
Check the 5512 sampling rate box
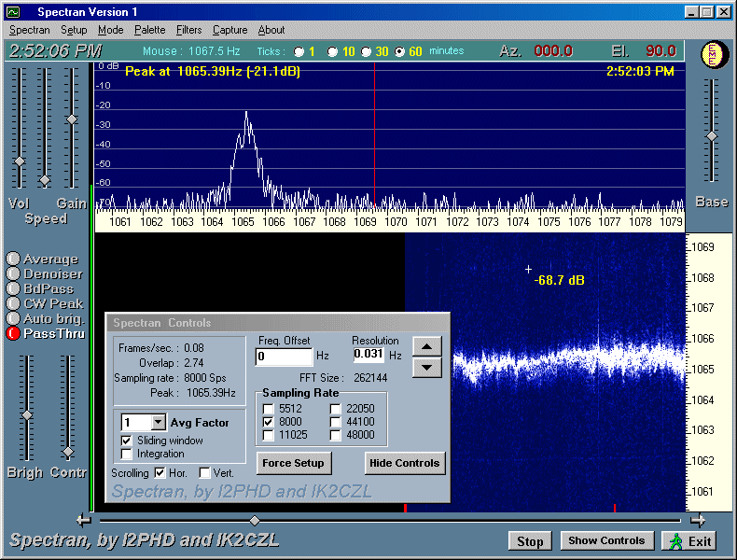pyautogui.click(x=269, y=409)
